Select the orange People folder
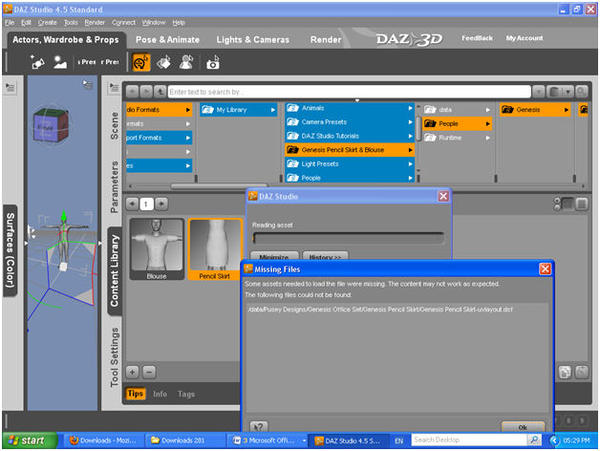The width and height of the screenshot is (600, 451). tap(457, 124)
